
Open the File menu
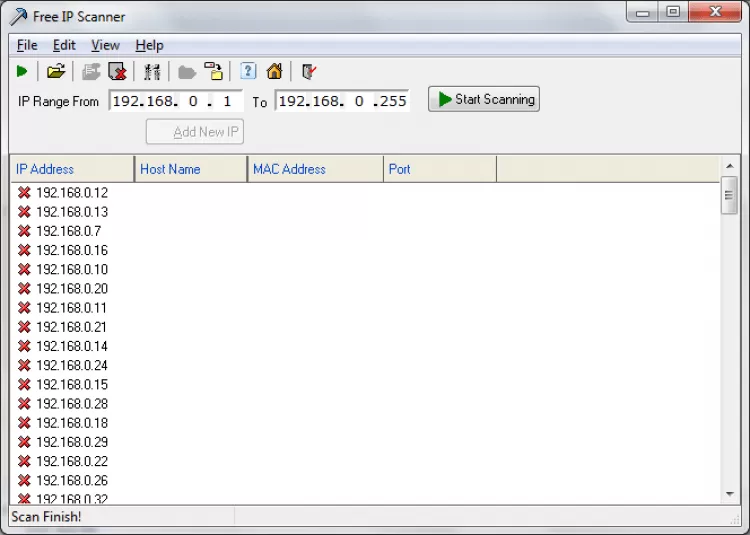tap(27, 45)
